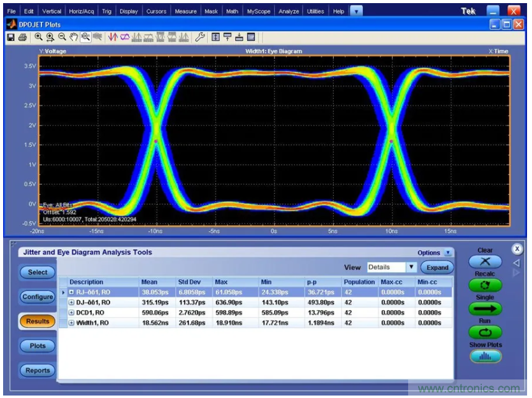Expand the Width1, RO measurement row
Screen dimensions: 532x398
[x=71, y=323]
